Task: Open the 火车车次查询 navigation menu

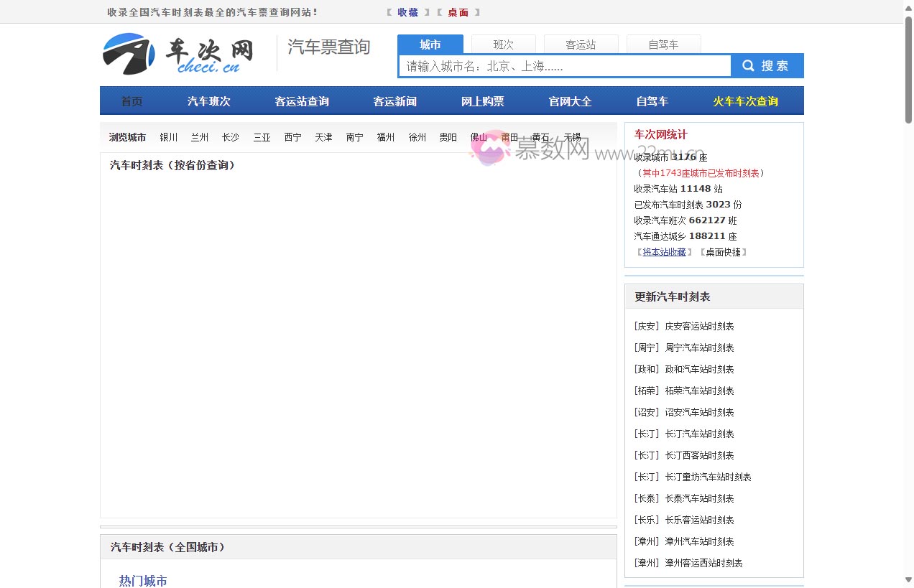Action: point(745,101)
